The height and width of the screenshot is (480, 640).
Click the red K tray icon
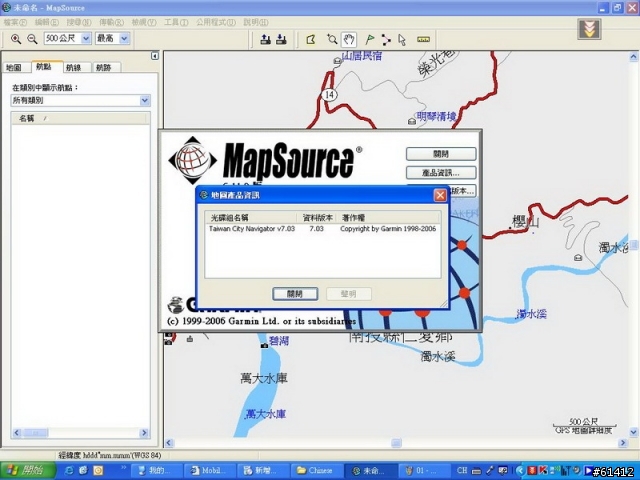point(542,470)
